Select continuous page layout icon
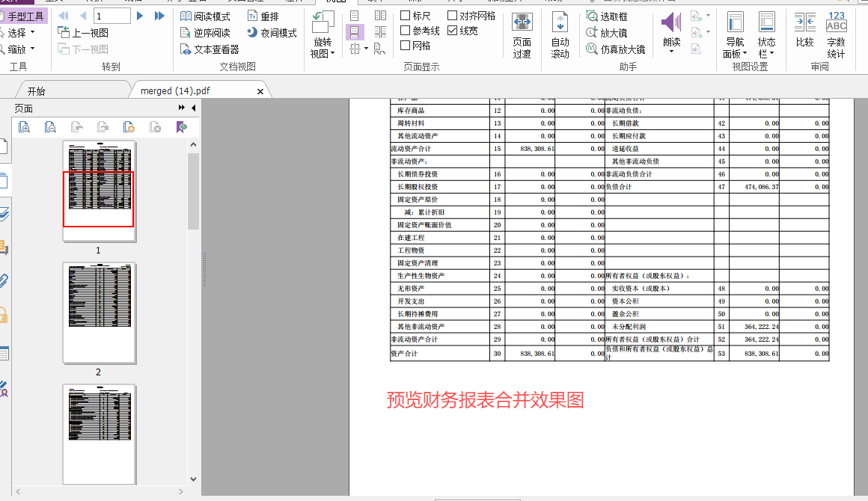The width and height of the screenshot is (868, 501). (x=354, y=32)
